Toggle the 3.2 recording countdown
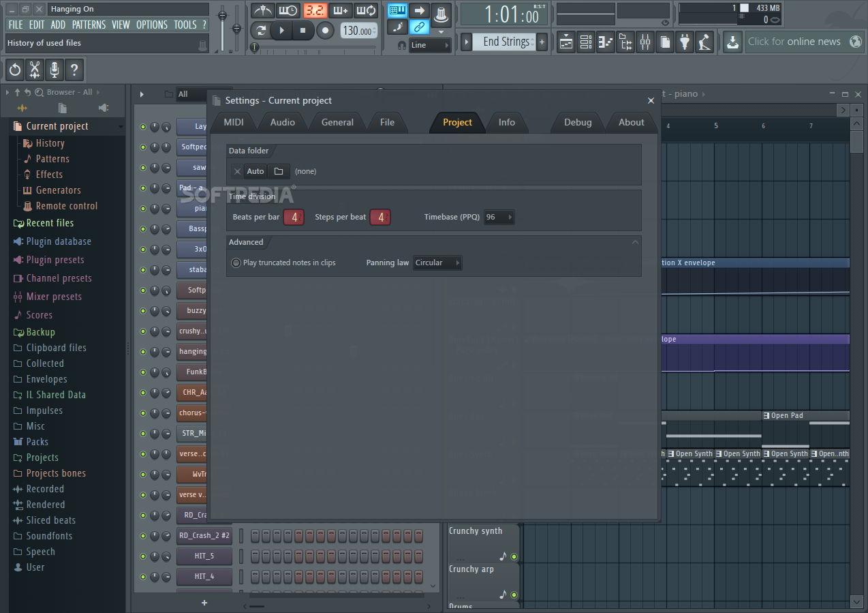 315,10
